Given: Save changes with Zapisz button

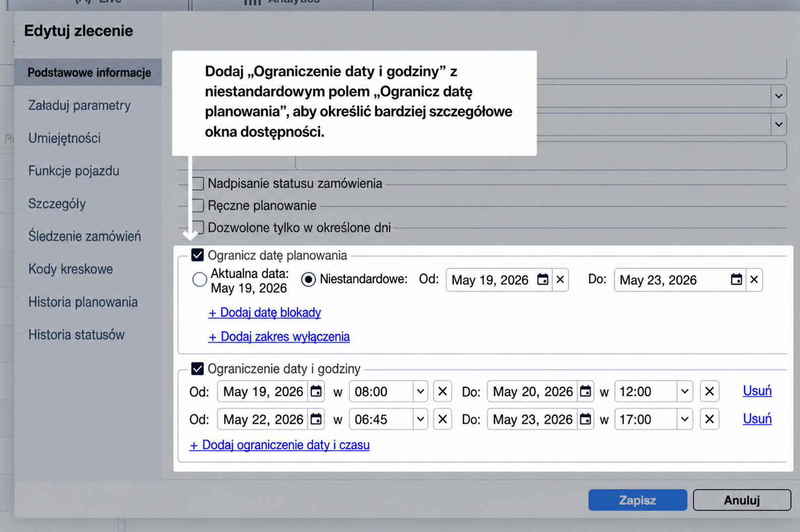Looking at the screenshot, I should (638, 500).
